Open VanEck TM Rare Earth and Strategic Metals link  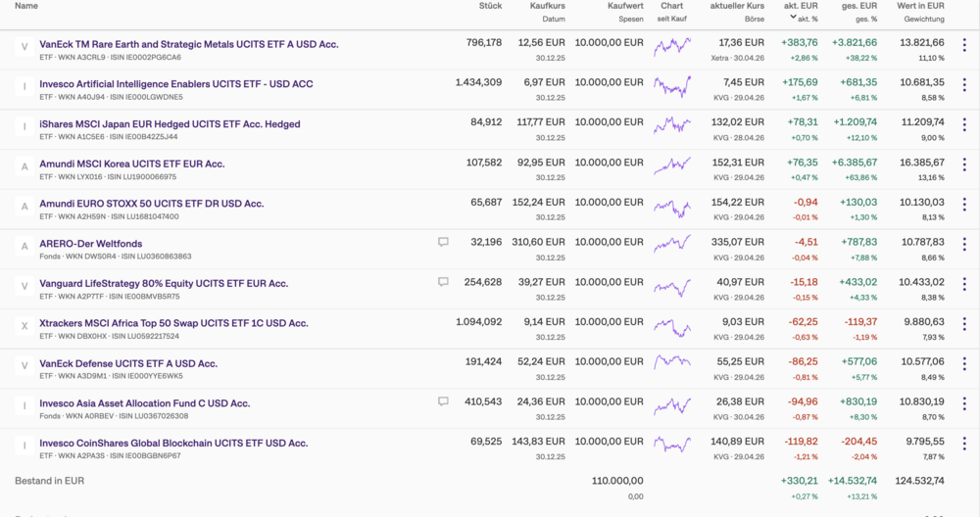coord(189,44)
